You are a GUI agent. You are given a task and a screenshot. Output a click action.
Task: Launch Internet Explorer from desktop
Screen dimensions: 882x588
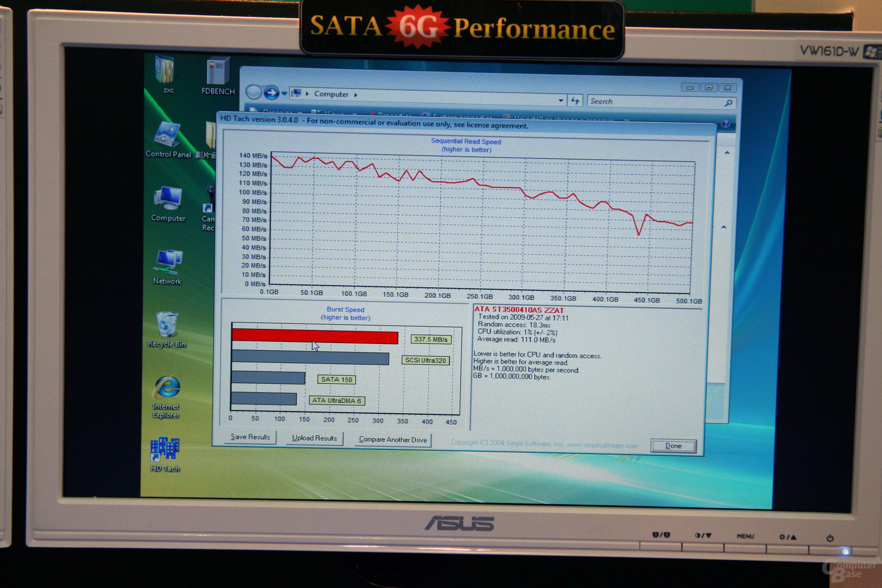(x=166, y=396)
